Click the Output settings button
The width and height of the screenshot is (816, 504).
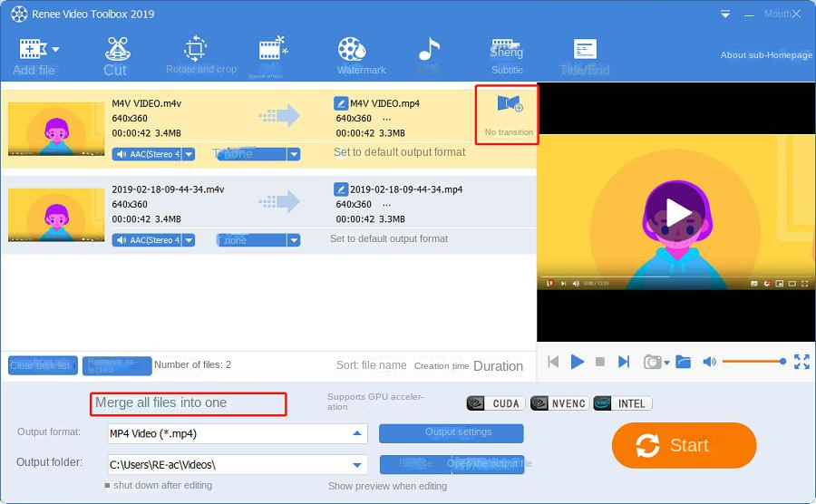pyautogui.click(x=451, y=433)
